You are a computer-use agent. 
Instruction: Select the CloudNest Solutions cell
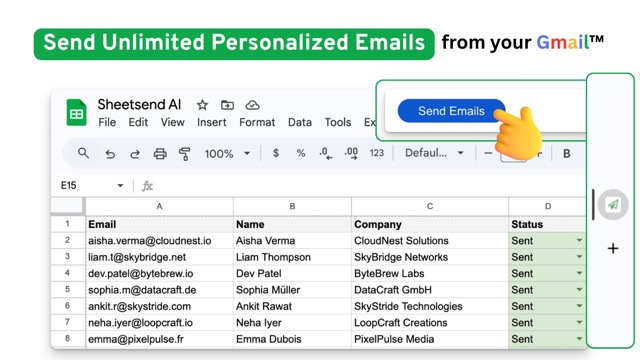430,240
